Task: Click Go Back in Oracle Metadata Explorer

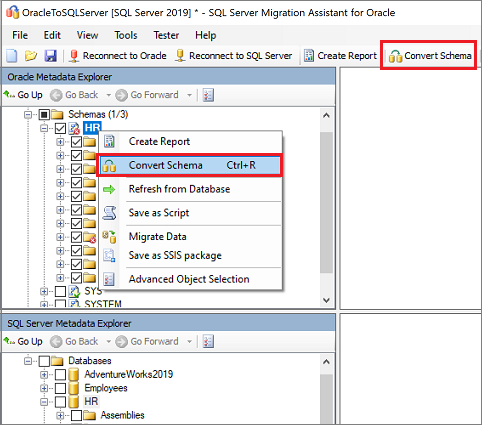Action: [74, 95]
